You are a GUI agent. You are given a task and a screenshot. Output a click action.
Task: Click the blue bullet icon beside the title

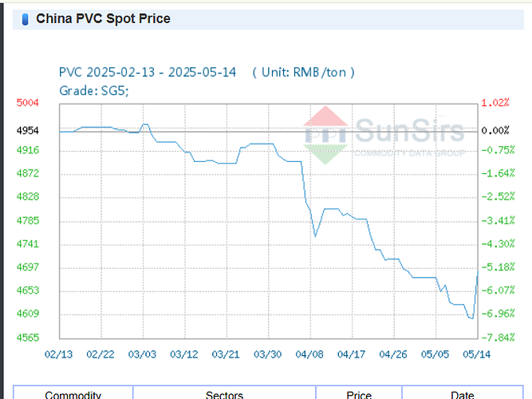26,18
